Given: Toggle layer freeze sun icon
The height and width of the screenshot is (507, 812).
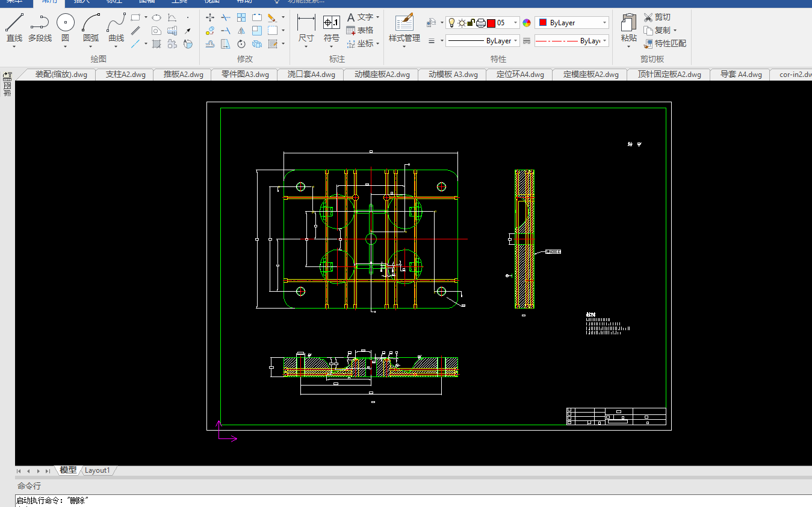Looking at the screenshot, I should pyautogui.click(x=462, y=23).
